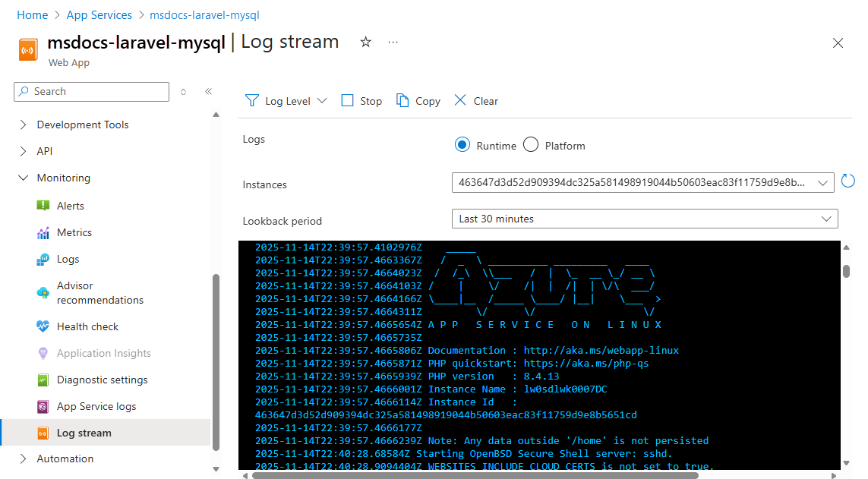Click the https://aka.ms/php-qs log text
868x479 pixels.
(586, 364)
